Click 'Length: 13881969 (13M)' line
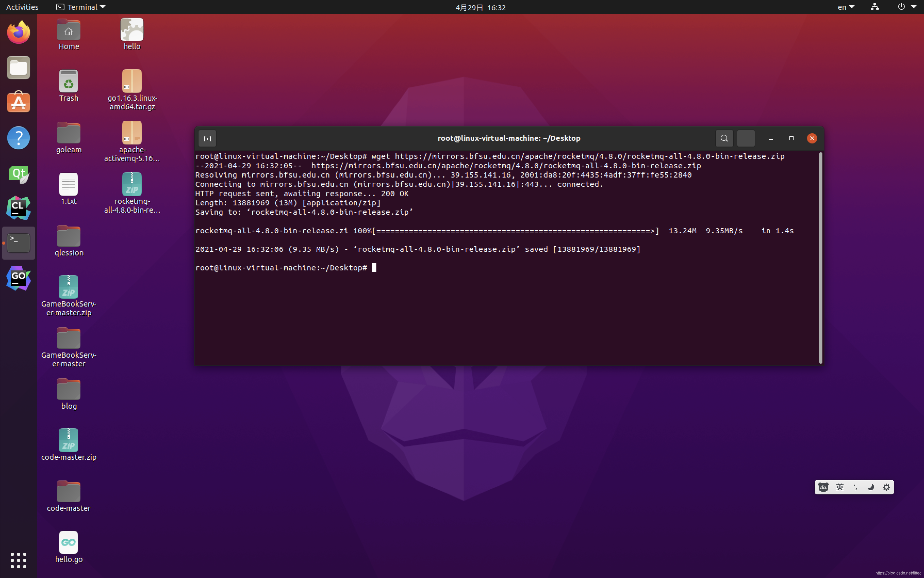This screenshot has width=924, height=578. (x=288, y=203)
